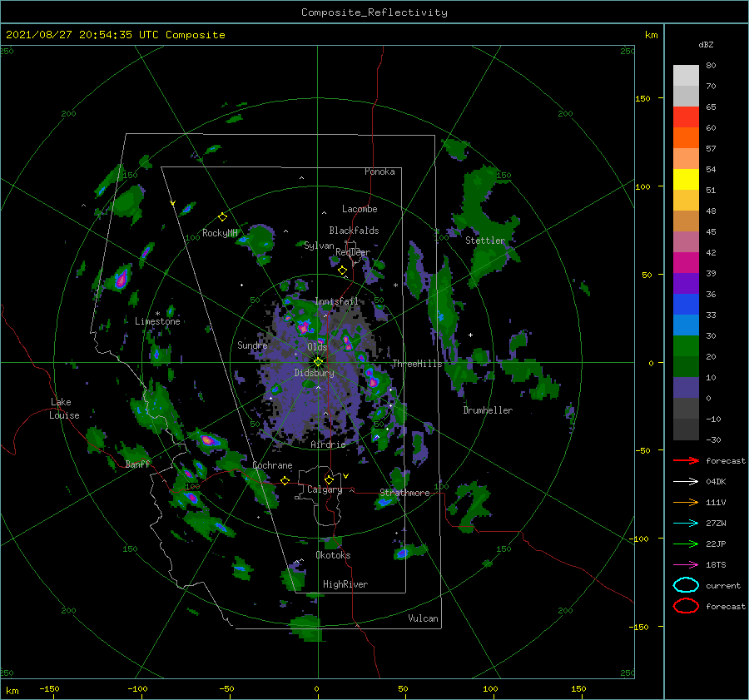
Task: Select the yellow diamond marker inside Calgary
Action: (329, 479)
